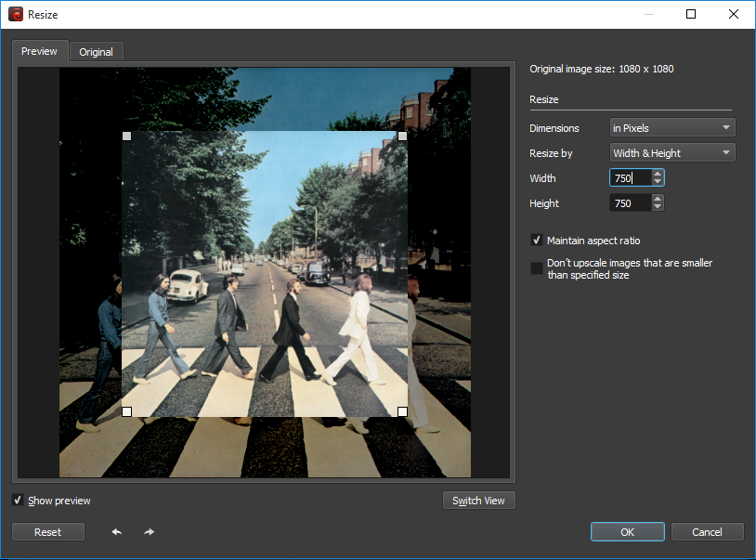Increase Width with the up arrow
The width and height of the screenshot is (756, 560).
click(658, 174)
